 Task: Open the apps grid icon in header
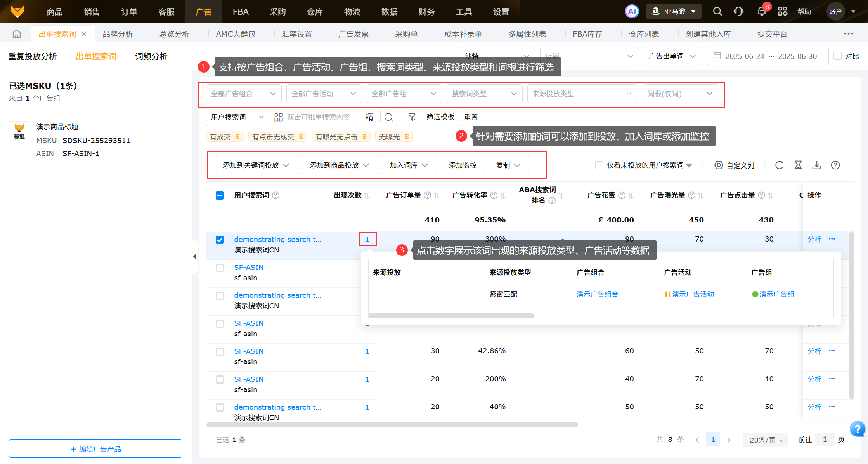[783, 11]
